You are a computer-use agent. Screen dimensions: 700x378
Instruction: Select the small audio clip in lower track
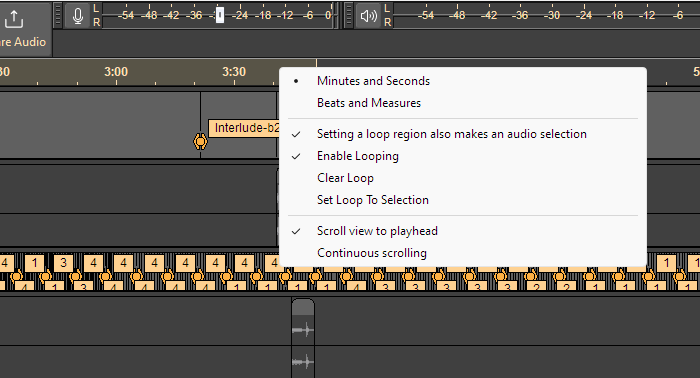tap(303, 338)
